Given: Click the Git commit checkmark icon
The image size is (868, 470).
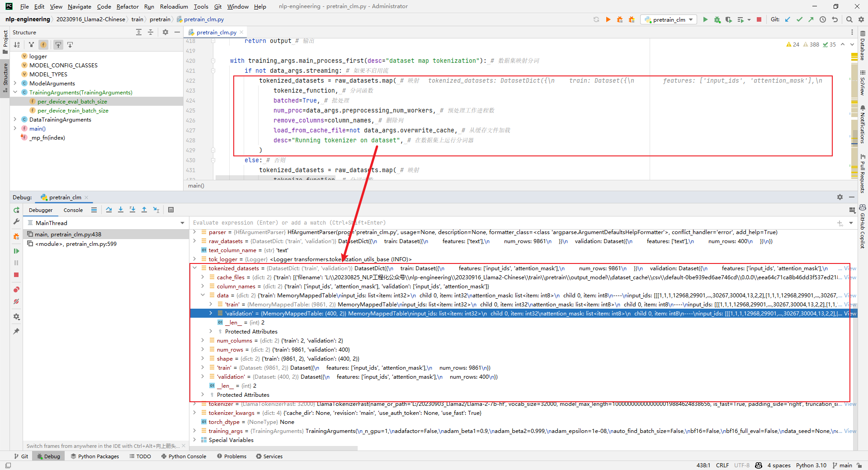Looking at the screenshot, I should 799,19.
